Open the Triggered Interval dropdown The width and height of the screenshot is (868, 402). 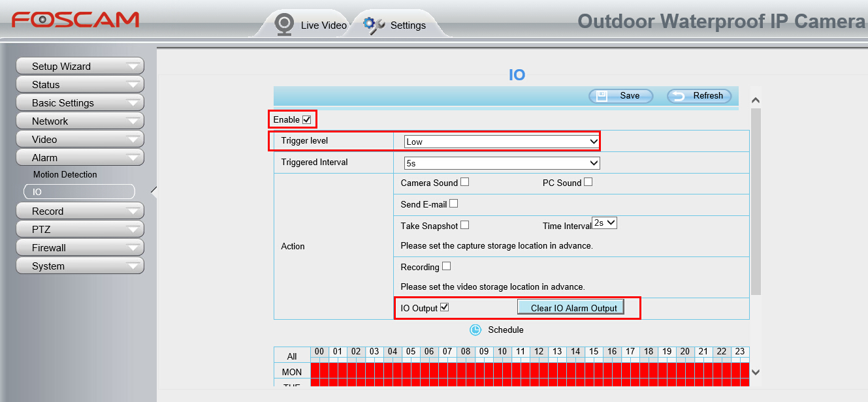[502, 163]
